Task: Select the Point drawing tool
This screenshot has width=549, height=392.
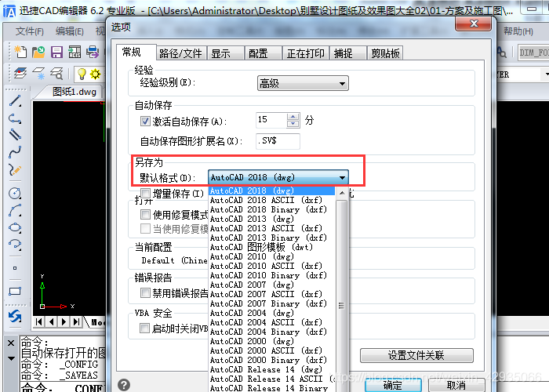Action: click(x=15, y=268)
